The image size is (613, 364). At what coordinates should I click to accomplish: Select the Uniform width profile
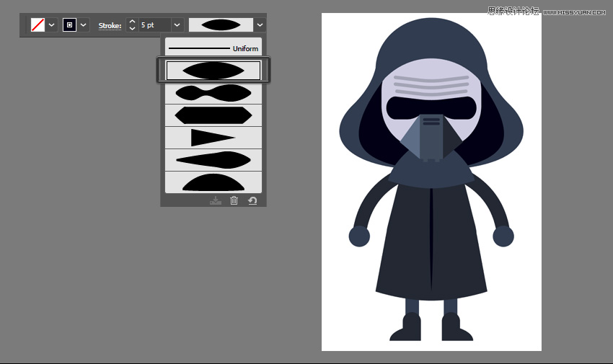tap(213, 48)
